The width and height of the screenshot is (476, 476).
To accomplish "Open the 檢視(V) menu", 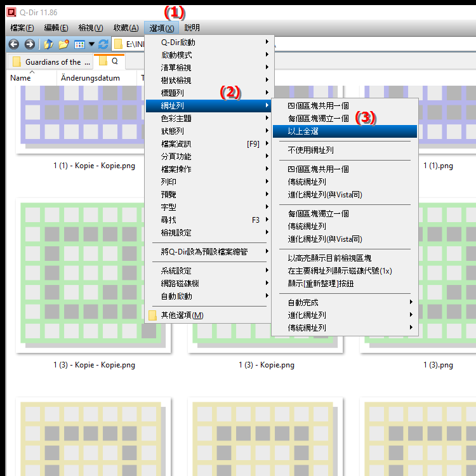I will pos(91,28).
